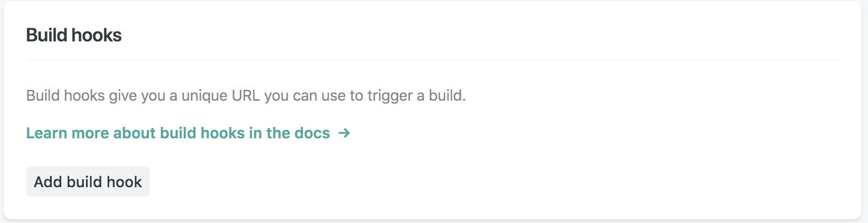Screen dimensions: 868x223
Task: Click the horizontal divider below the heading
Action: pyautogui.click(x=433, y=60)
